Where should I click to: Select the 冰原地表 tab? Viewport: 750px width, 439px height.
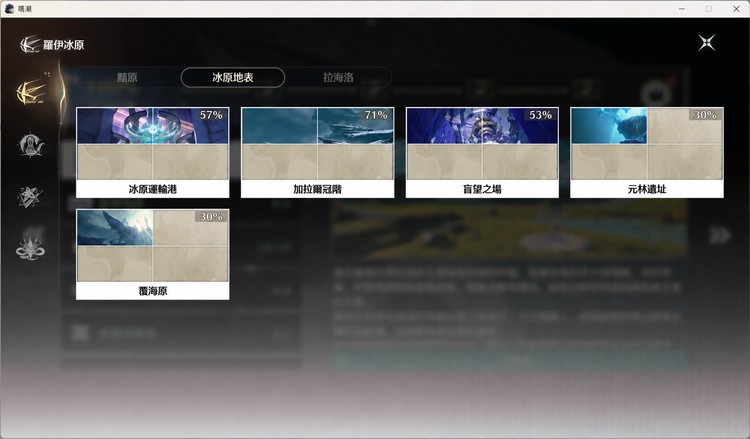(x=233, y=77)
